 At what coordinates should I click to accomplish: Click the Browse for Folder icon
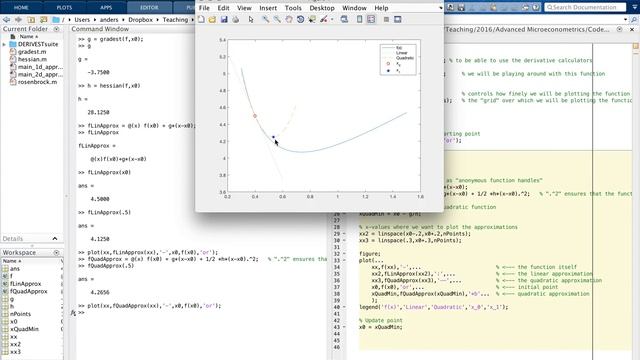pyautogui.click(x=43, y=20)
